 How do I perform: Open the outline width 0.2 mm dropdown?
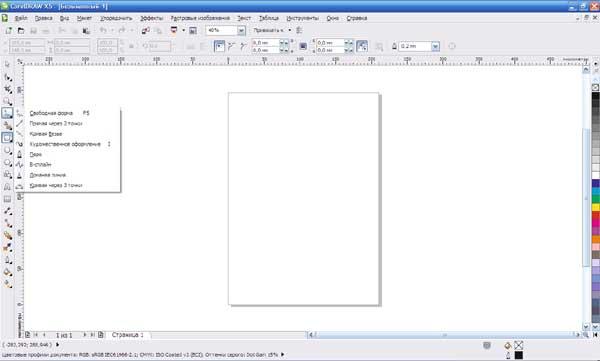435,46
